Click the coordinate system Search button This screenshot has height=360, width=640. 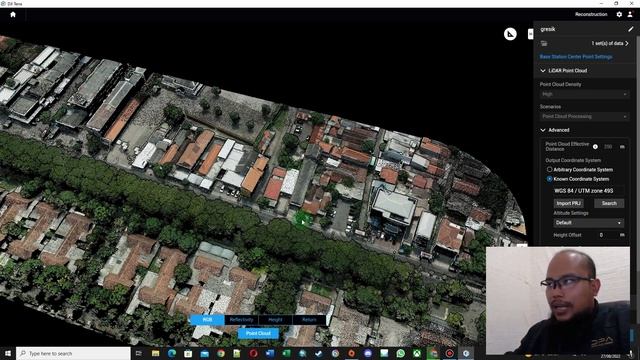click(609, 203)
